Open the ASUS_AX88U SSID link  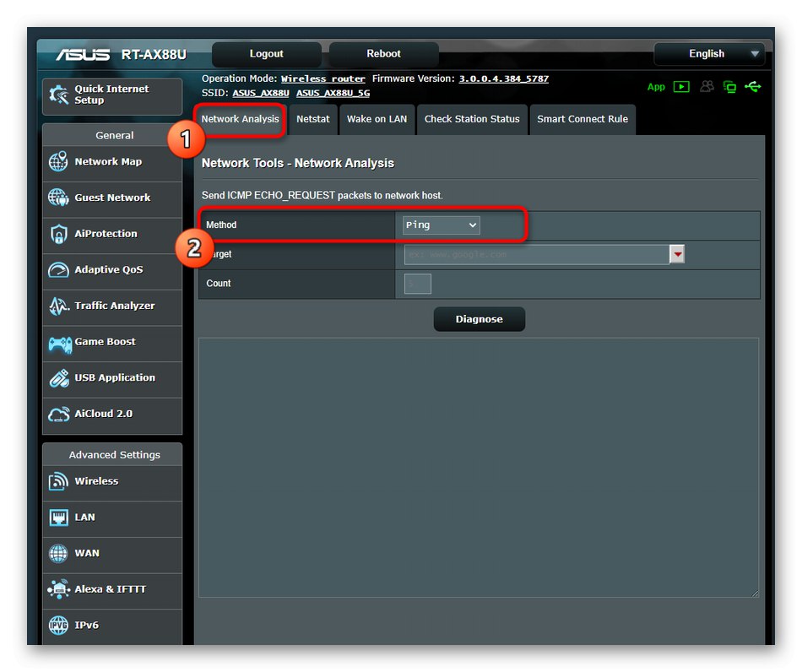pos(261,93)
